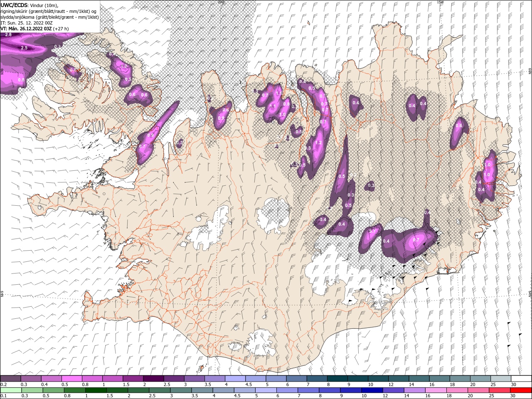The width and height of the screenshot is (532, 399).
Task: Pick the light lavender 4 swatch, top scale
Action: 235,379
